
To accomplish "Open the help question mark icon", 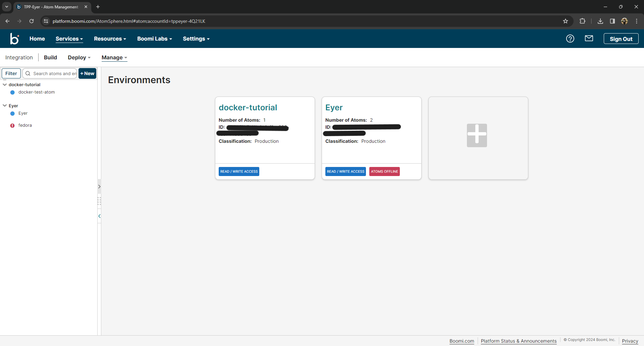I will (570, 39).
